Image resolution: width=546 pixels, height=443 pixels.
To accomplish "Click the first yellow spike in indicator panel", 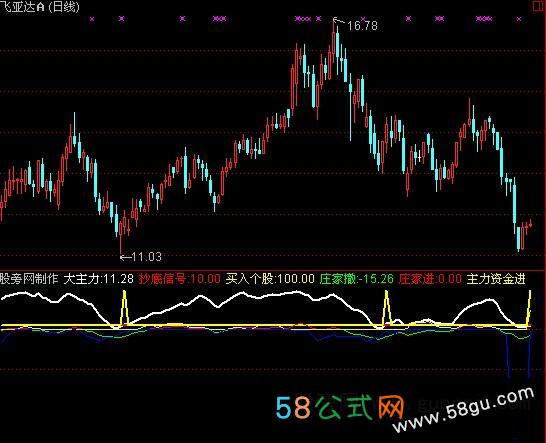I will click(x=124, y=307).
